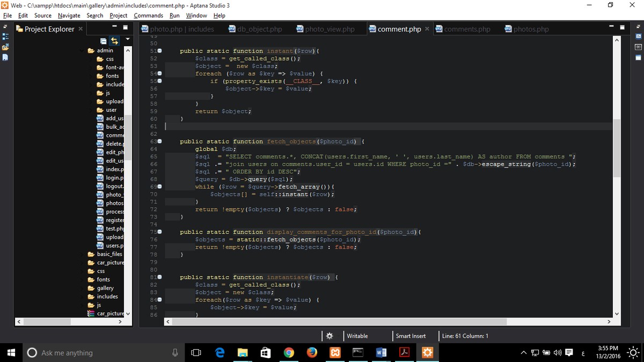Open the Outline icon in left sidebar

pyautogui.click(x=5, y=36)
